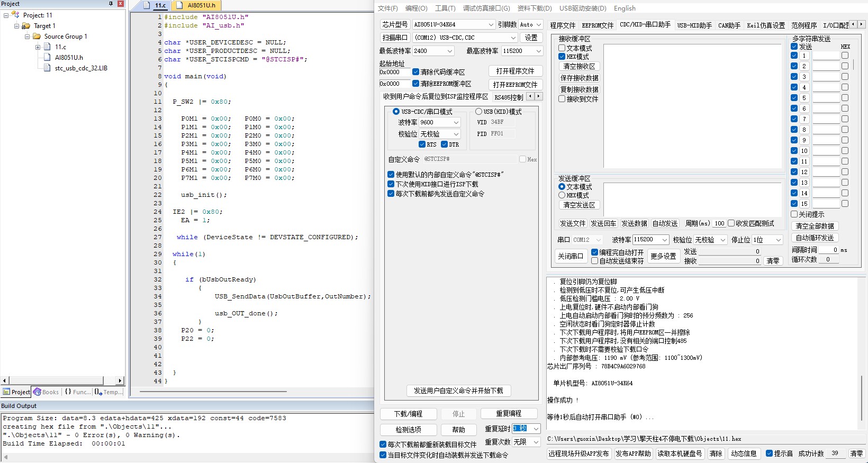Switch language via English menu

pyautogui.click(x=625, y=8)
